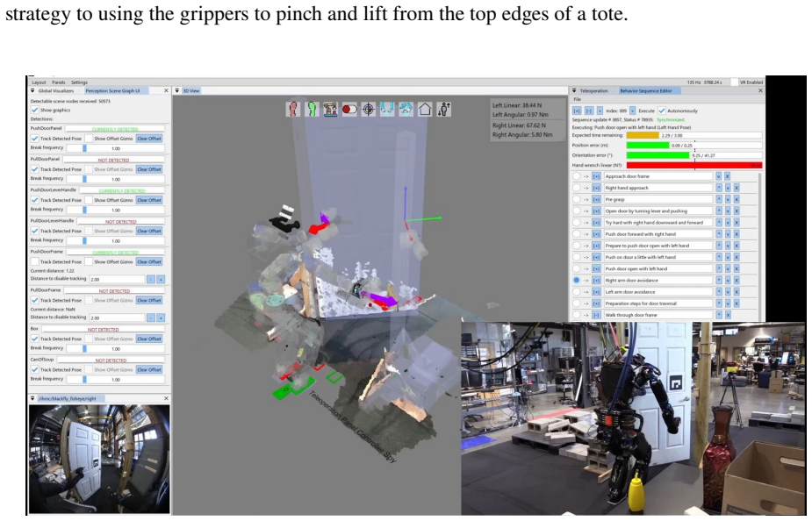Expand 'Preparation steps for door traversal'

coord(597,303)
